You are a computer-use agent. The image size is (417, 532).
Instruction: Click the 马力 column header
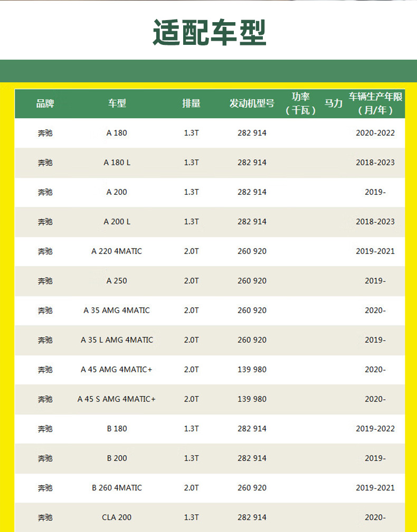coord(333,103)
